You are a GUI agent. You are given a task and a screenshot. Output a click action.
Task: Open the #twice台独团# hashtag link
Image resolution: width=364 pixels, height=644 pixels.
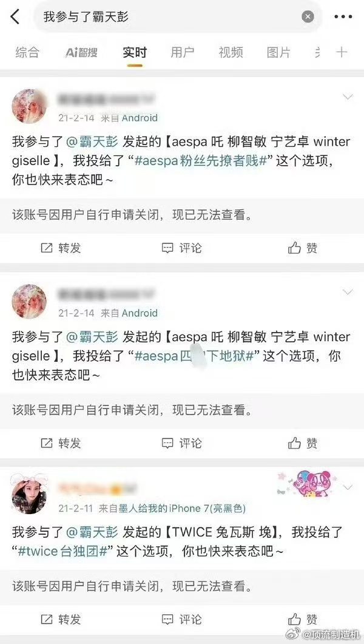tap(62, 552)
